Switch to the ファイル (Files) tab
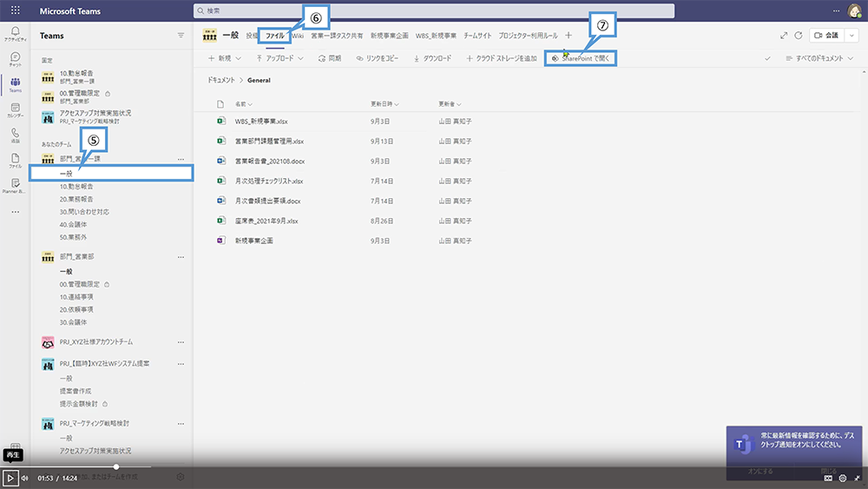Viewport: 868px width, 489px height. [x=274, y=36]
